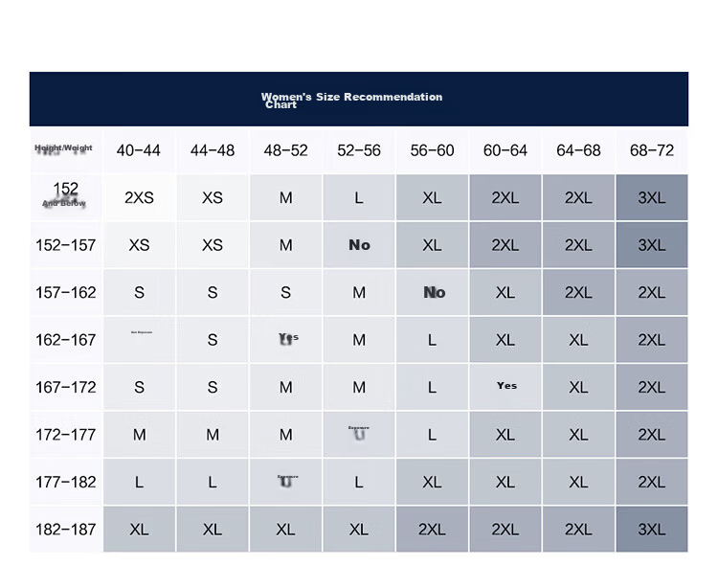Click the 2XS size cell

tap(139, 197)
